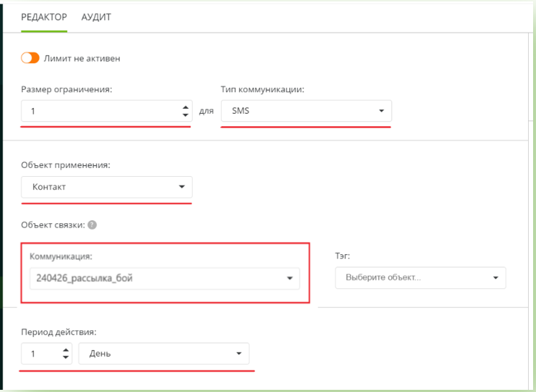
Task: Increase Размер ограничения with the up arrow
Action: (184, 107)
